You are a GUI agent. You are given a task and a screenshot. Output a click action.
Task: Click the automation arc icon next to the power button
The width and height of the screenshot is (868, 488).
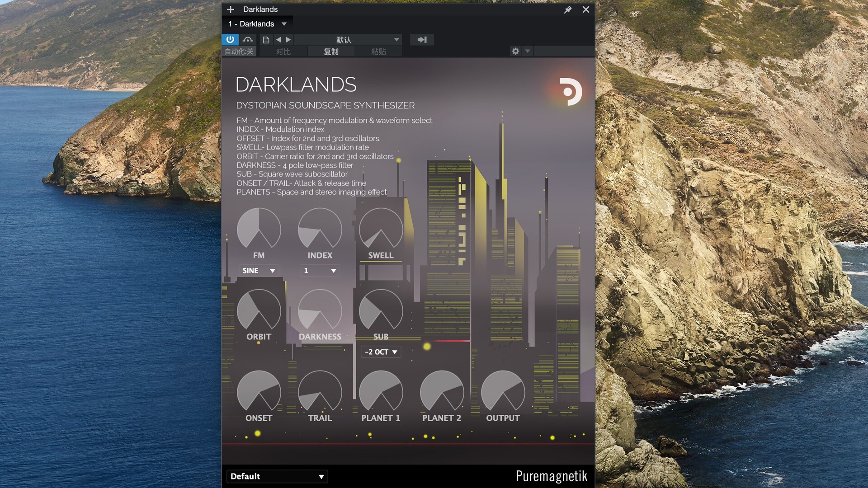click(x=247, y=40)
